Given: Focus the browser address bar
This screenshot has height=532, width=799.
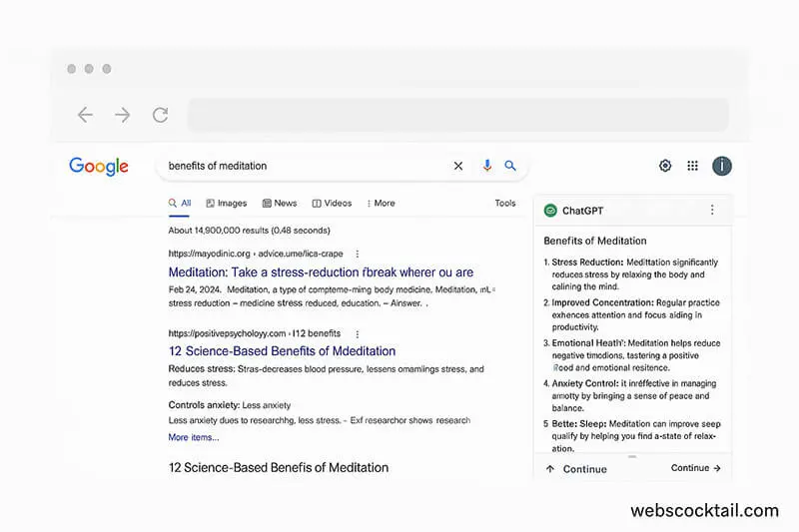Looking at the screenshot, I should [458, 115].
